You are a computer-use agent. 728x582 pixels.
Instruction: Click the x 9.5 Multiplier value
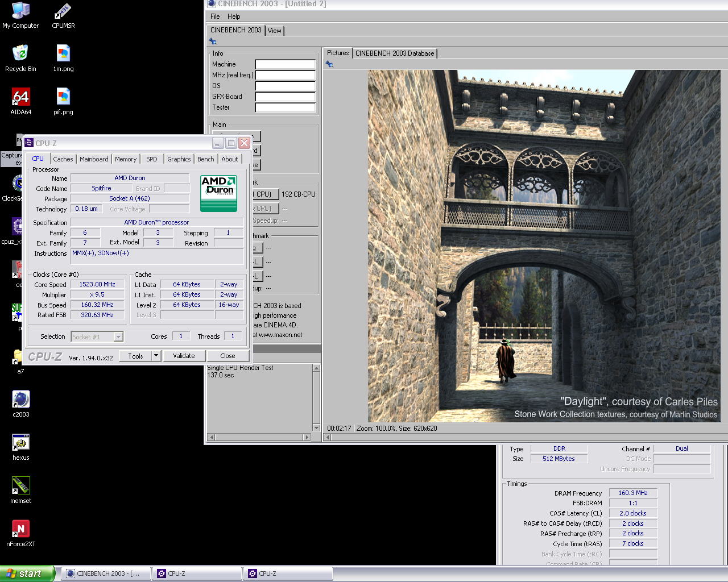pyautogui.click(x=97, y=294)
